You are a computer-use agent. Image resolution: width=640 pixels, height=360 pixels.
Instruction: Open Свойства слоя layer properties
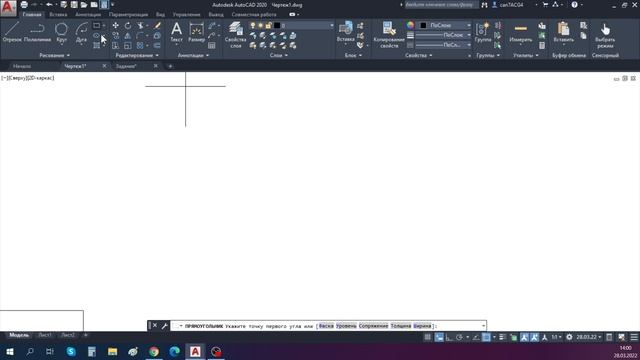(x=236, y=35)
